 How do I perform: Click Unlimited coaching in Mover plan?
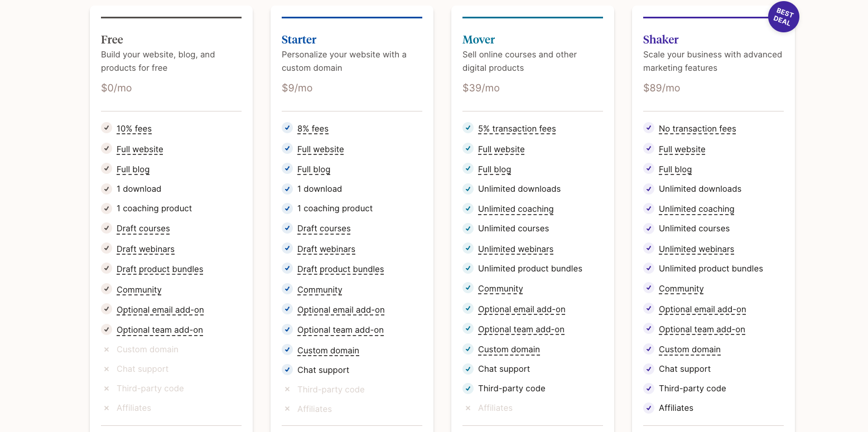click(515, 209)
